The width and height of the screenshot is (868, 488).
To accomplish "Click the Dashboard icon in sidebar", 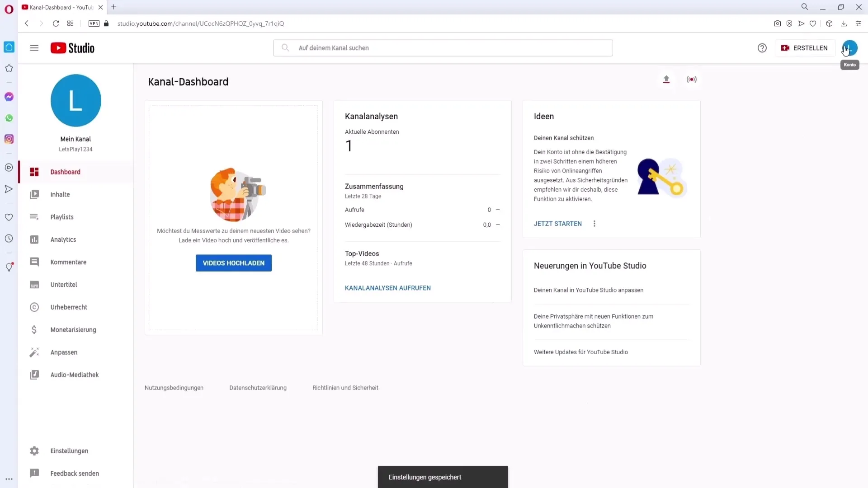I will tap(34, 172).
